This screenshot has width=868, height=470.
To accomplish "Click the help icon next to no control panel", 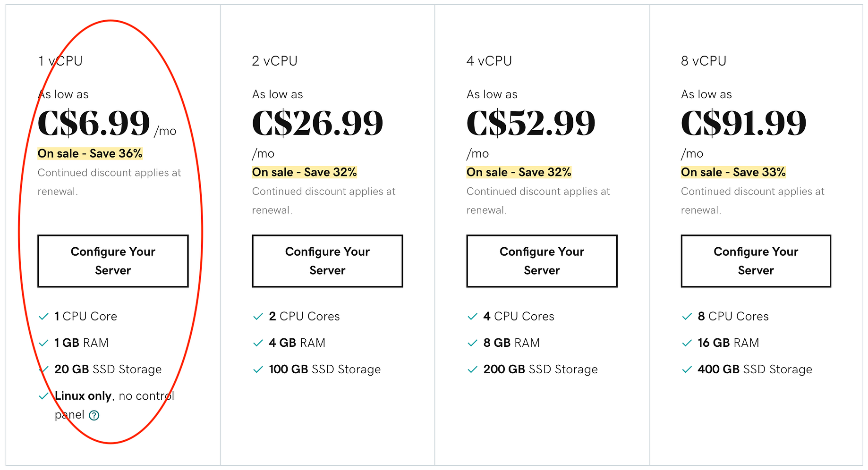I will click(94, 415).
